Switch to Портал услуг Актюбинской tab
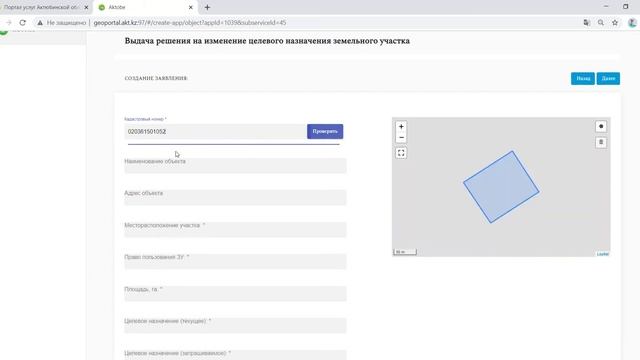Image resolution: width=640 pixels, height=360 pixels. pyautogui.click(x=41, y=7)
